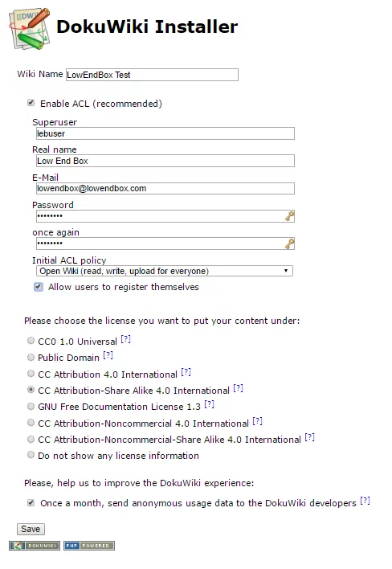Click the E-Mail input field
392x569 pixels.
point(165,188)
